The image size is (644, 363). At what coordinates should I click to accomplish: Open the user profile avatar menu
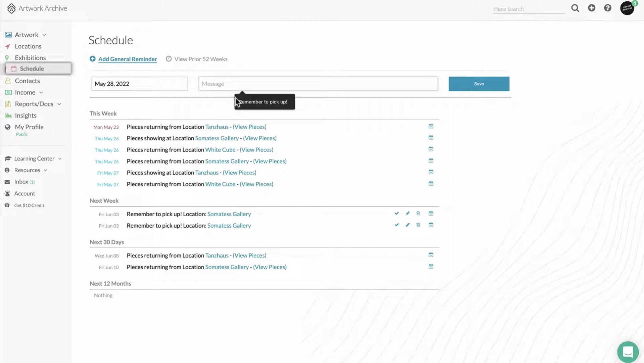pos(627,8)
